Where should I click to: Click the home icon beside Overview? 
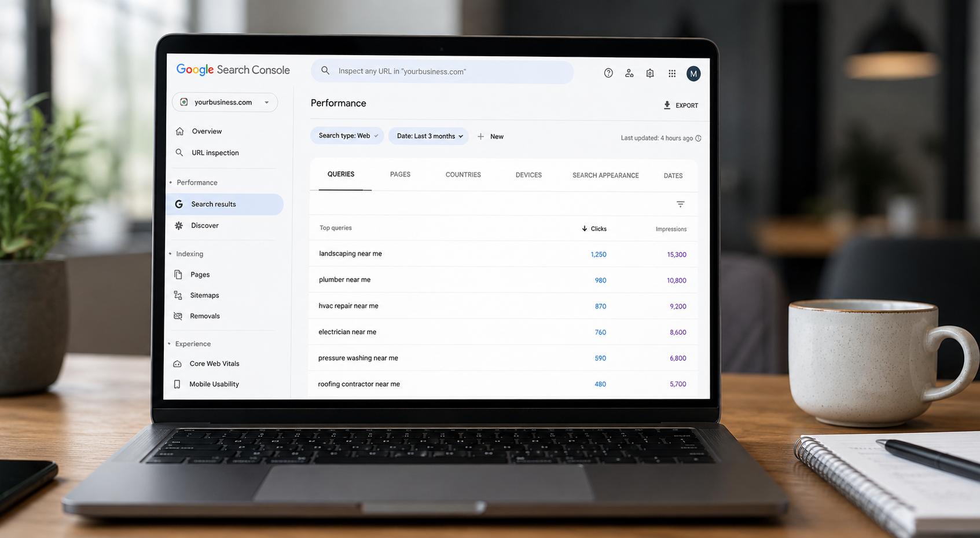(179, 131)
